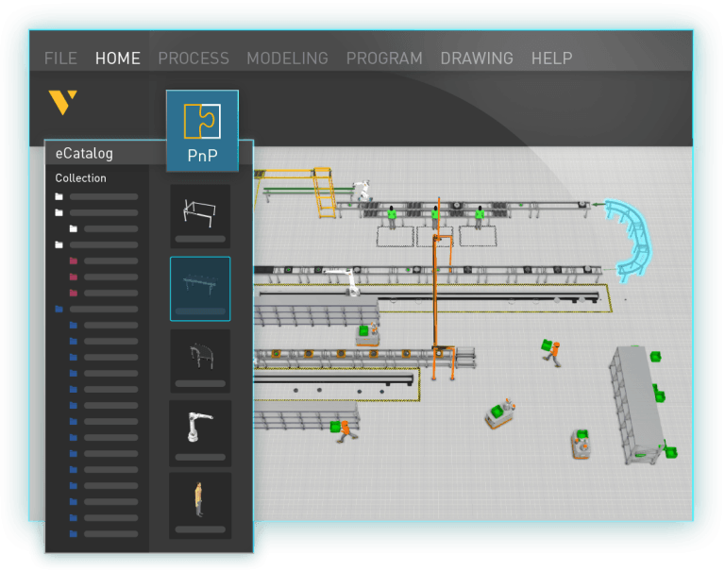Select the first white folder under Collection
The width and height of the screenshot is (725, 588).
pos(59,196)
